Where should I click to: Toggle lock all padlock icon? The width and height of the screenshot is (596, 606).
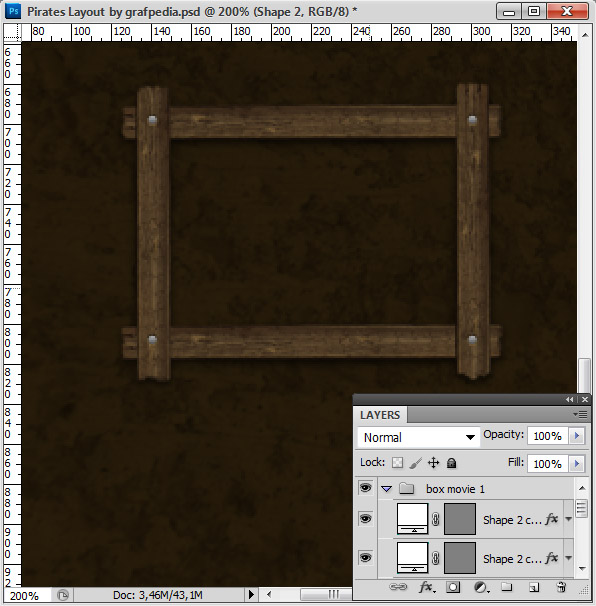click(451, 463)
